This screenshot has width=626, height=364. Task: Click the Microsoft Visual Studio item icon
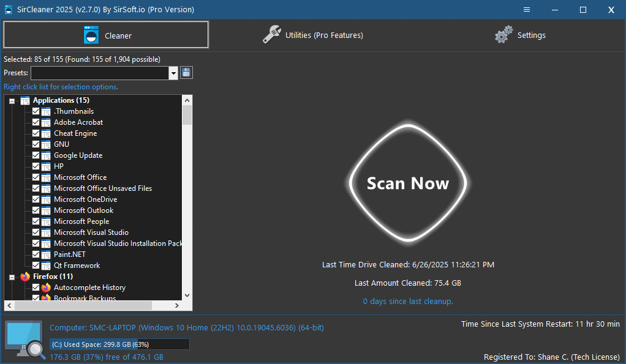(46, 232)
